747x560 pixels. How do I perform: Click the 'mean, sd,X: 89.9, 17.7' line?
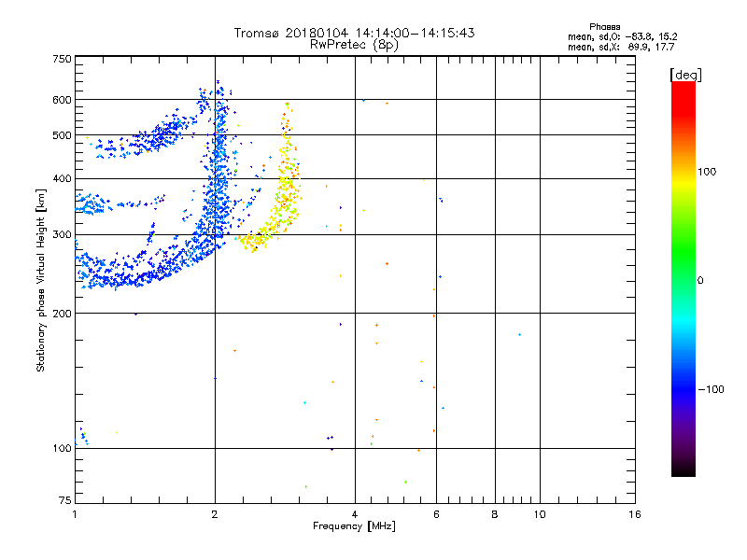tap(621, 47)
